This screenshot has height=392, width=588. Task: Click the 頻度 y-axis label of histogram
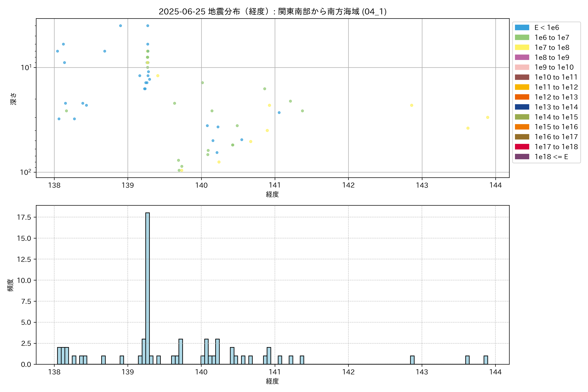click(x=10, y=285)
